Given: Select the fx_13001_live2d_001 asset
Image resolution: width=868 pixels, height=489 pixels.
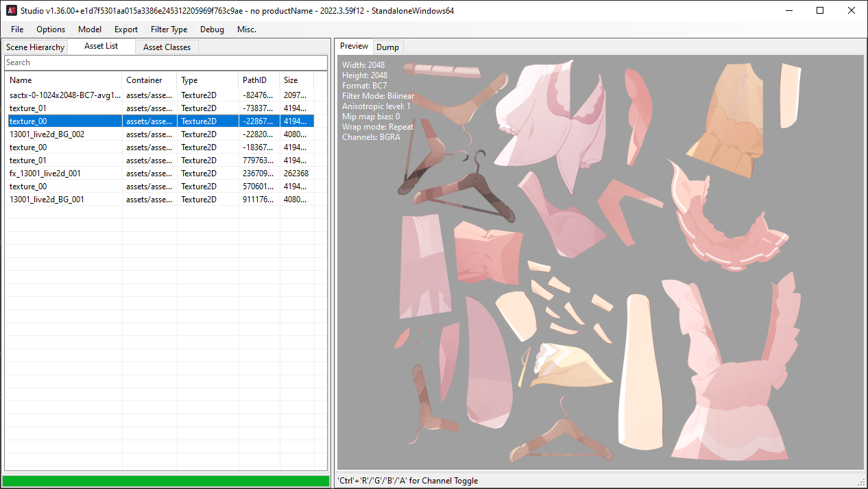Looking at the screenshot, I should (x=160, y=174).
